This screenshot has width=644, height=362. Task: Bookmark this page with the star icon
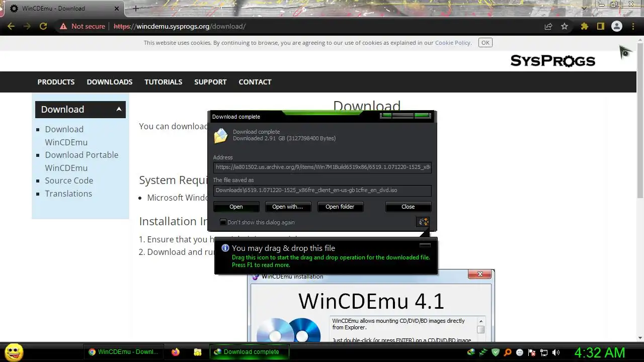(565, 26)
